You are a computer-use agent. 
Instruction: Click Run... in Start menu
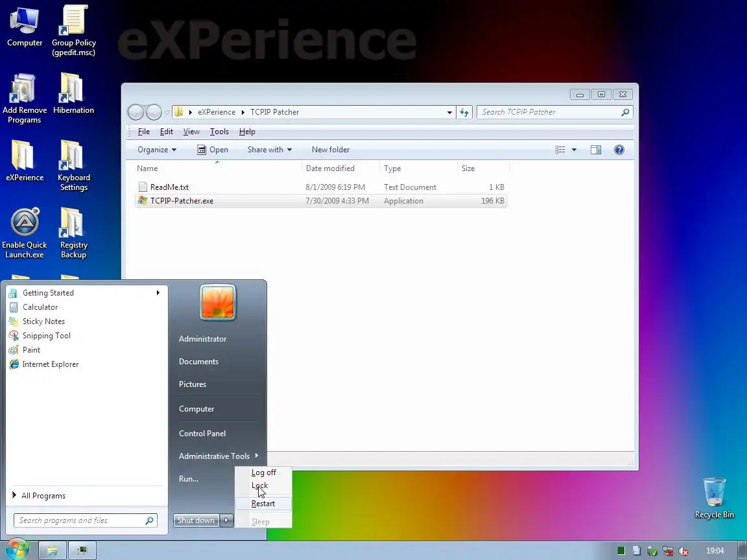point(189,478)
